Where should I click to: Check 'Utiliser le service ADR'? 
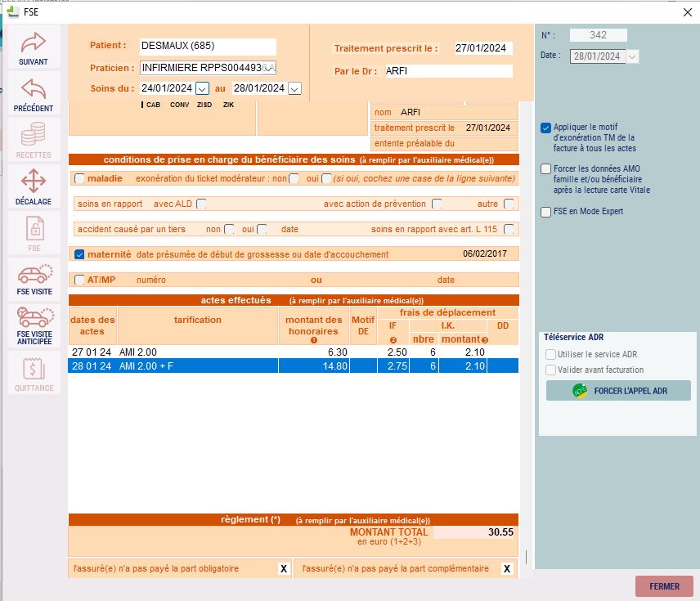click(550, 355)
